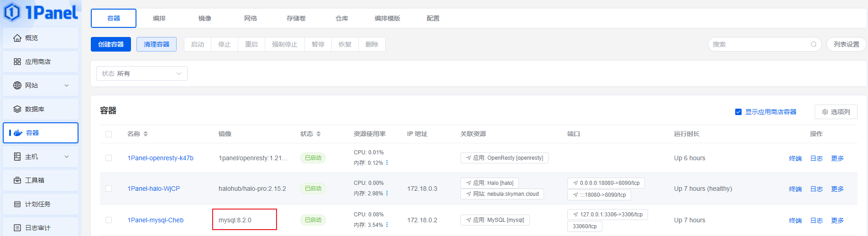Image resolution: width=868 pixels, height=236 pixels.
Task: Click the 搜索 input field
Action: [x=758, y=44]
